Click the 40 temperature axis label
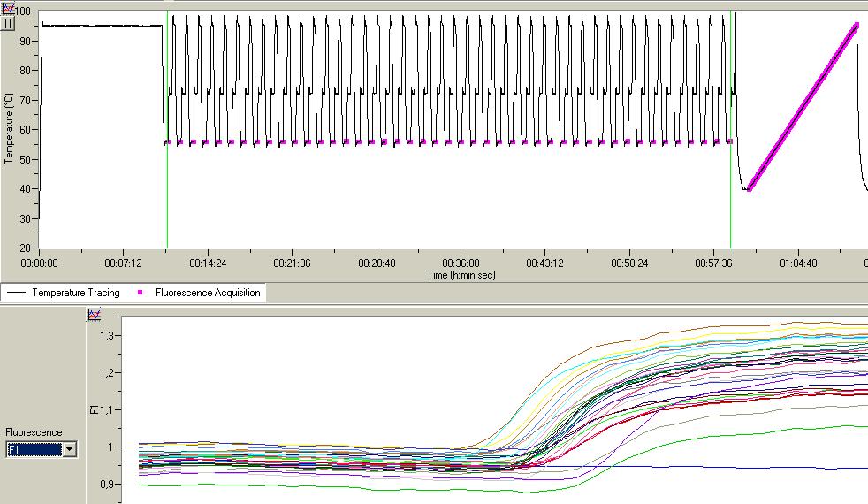868x504 pixels. pyautogui.click(x=27, y=189)
